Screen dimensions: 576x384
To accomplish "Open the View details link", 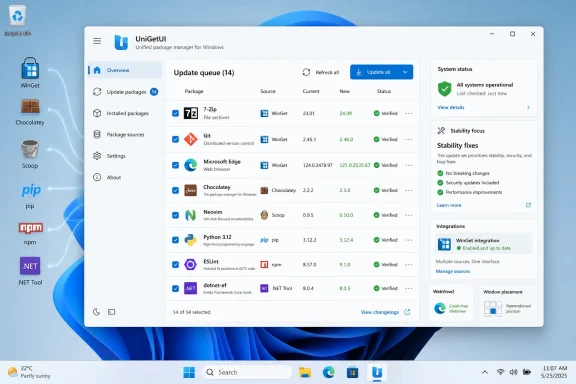I will (451, 107).
